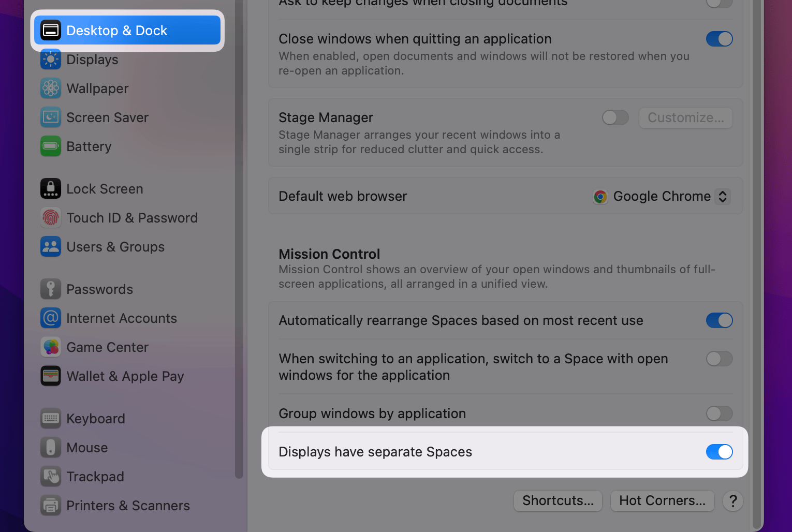
Task: Select Touch ID & Password pane
Action: (127, 218)
